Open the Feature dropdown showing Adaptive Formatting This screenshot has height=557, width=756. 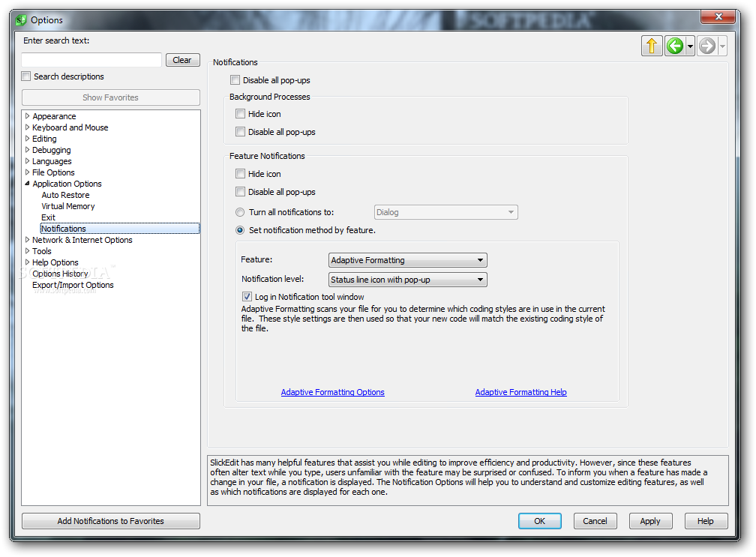click(407, 260)
